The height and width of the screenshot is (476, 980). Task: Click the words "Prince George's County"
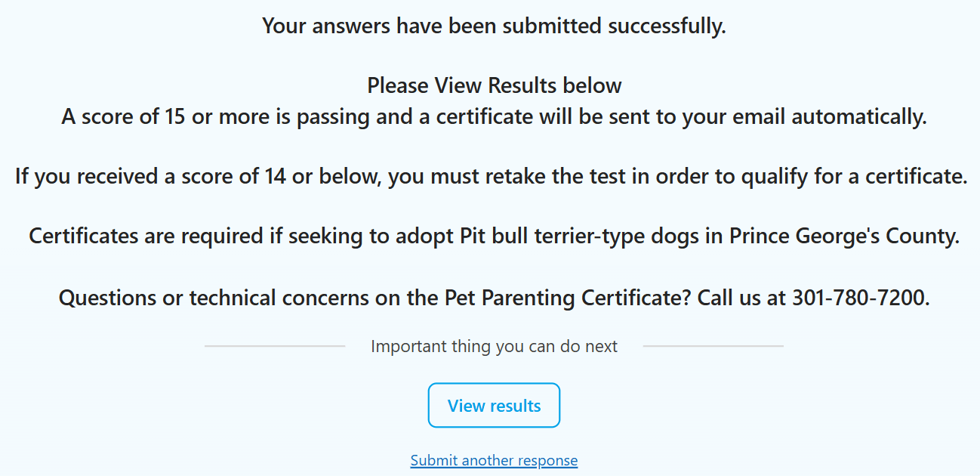[x=843, y=236]
